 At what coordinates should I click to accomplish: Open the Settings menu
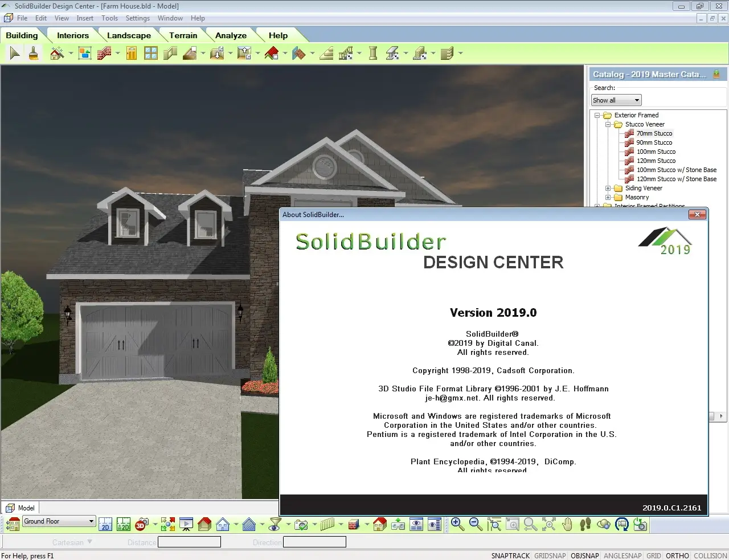tap(138, 18)
